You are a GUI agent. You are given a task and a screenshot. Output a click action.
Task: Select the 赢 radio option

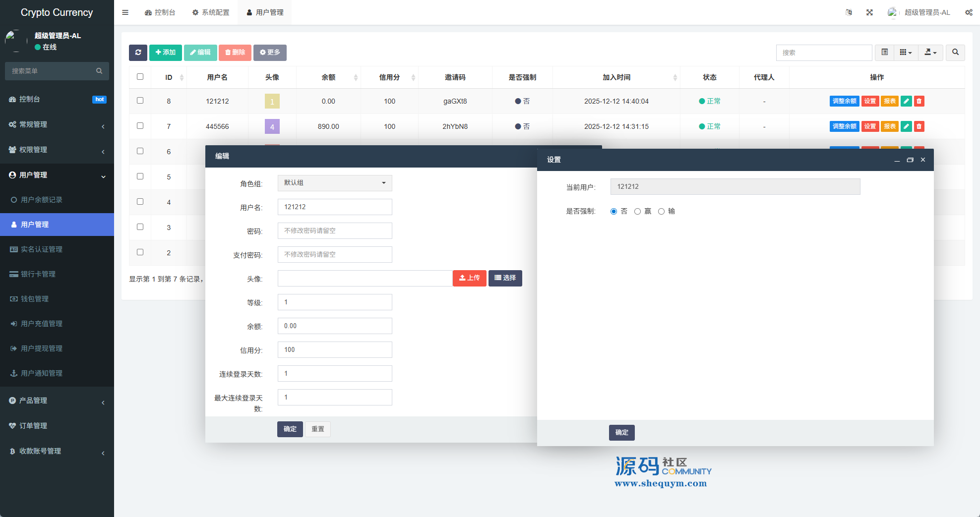point(638,212)
